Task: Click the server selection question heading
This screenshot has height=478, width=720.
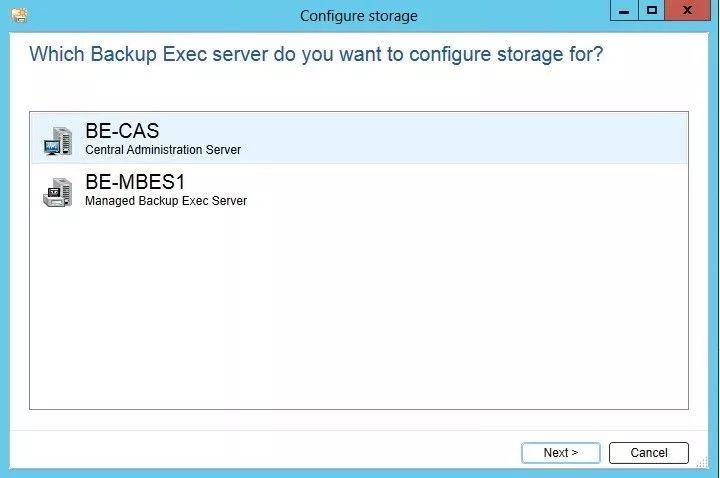Action: tap(316, 54)
